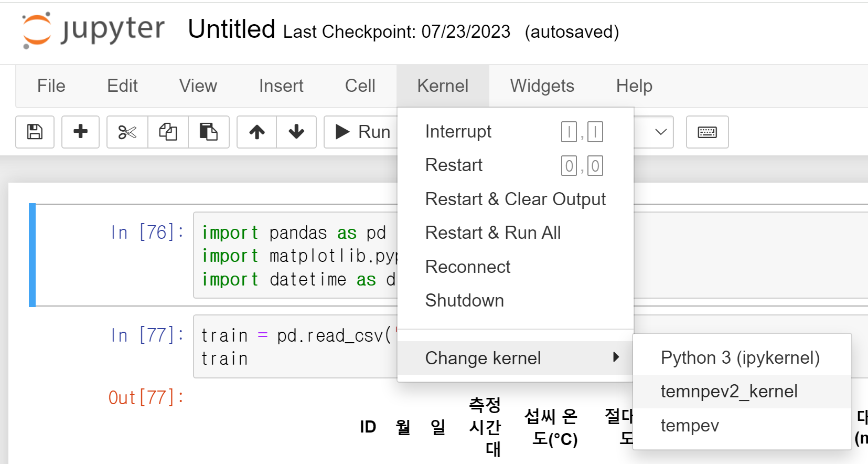Copy selected cells icon
This screenshot has width=868, height=464.
[168, 132]
